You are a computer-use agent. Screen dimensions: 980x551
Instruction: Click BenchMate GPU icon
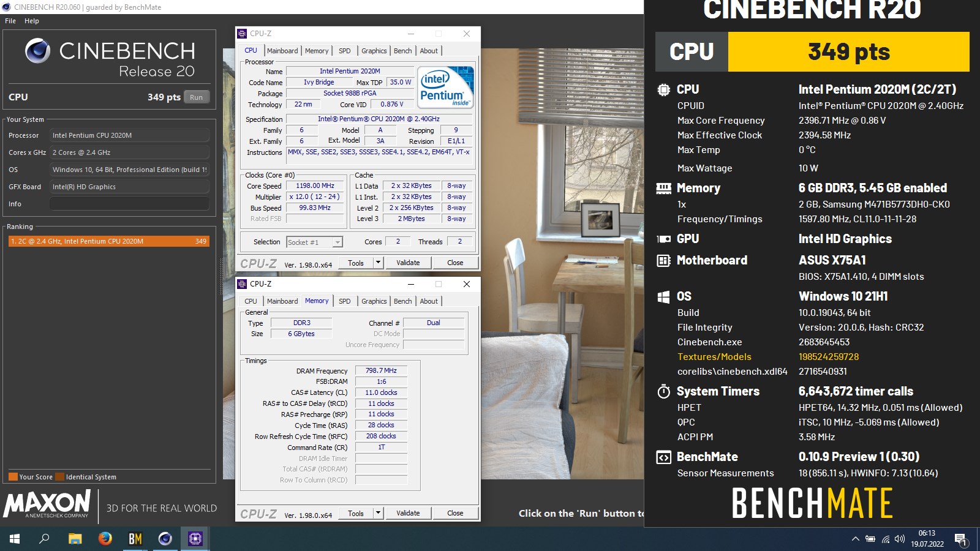pos(663,239)
